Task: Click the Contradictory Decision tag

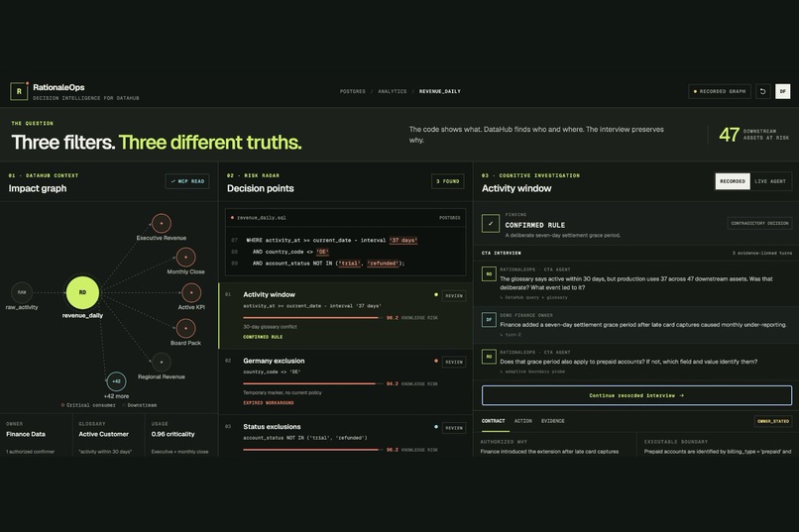Action: 759,223
